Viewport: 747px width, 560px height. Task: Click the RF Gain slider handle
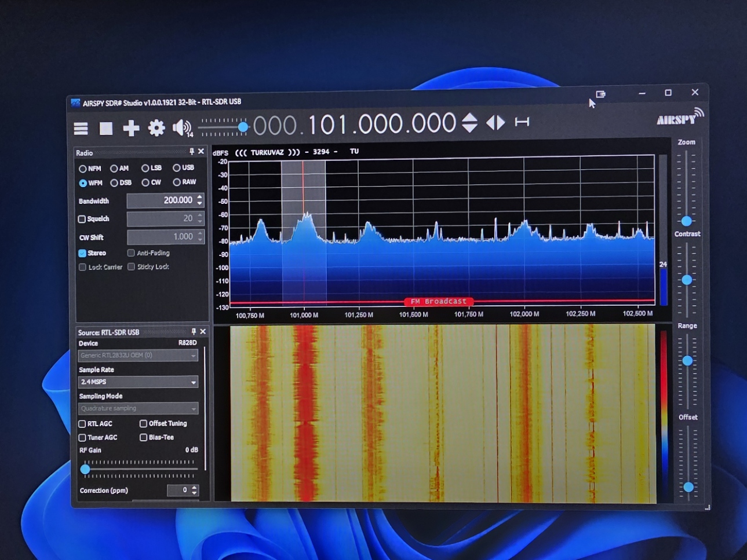click(x=85, y=469)
